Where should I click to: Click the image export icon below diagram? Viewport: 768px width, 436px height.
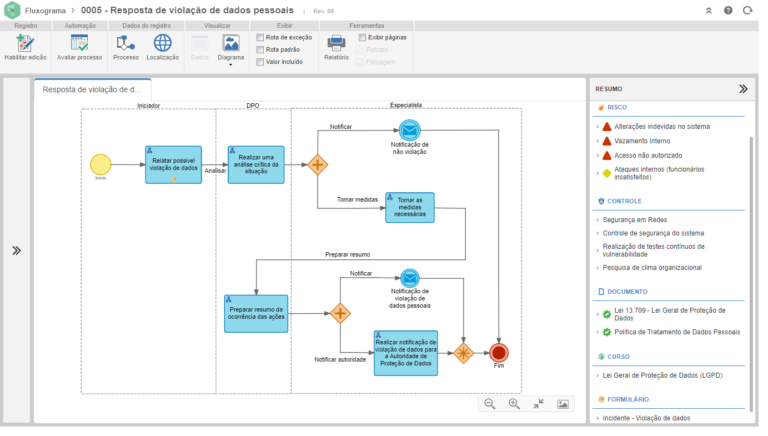563,404
